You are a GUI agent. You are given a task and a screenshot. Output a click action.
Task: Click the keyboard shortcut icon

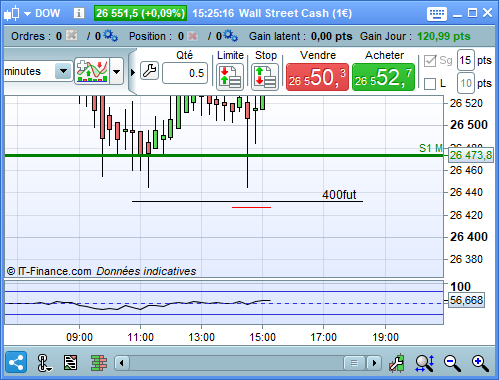click(x=437, y=14)
